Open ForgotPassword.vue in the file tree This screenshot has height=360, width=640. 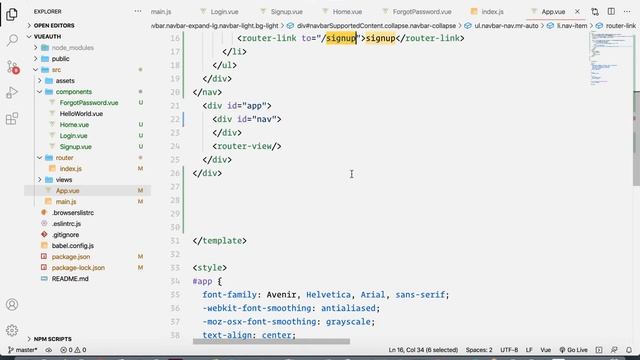pyautogui.click(x=88, y=103)
